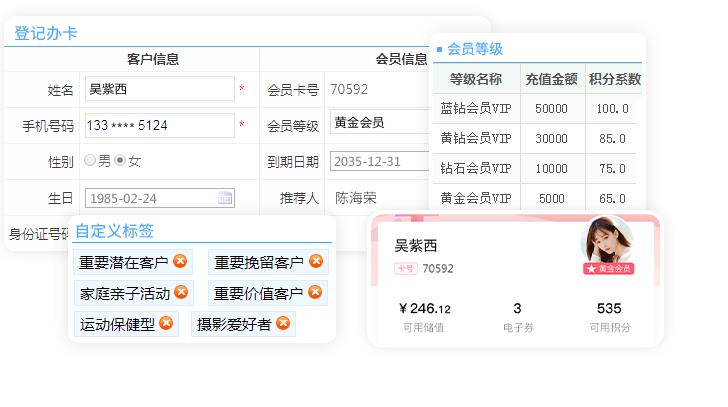Remove the 重要挽留客户 tag
728x407 pixels.
pos(316,262)
